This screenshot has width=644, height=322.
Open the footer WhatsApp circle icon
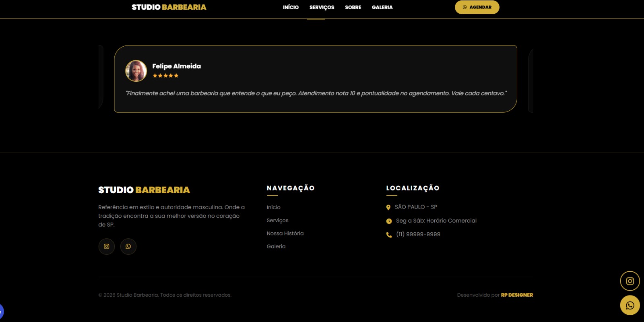click(128, 246)
